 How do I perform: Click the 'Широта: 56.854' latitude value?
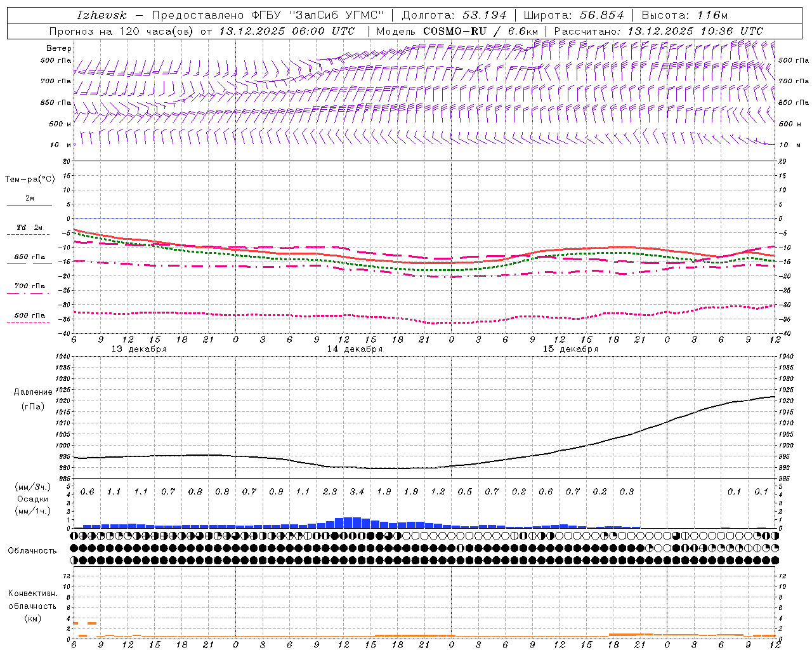573,15
